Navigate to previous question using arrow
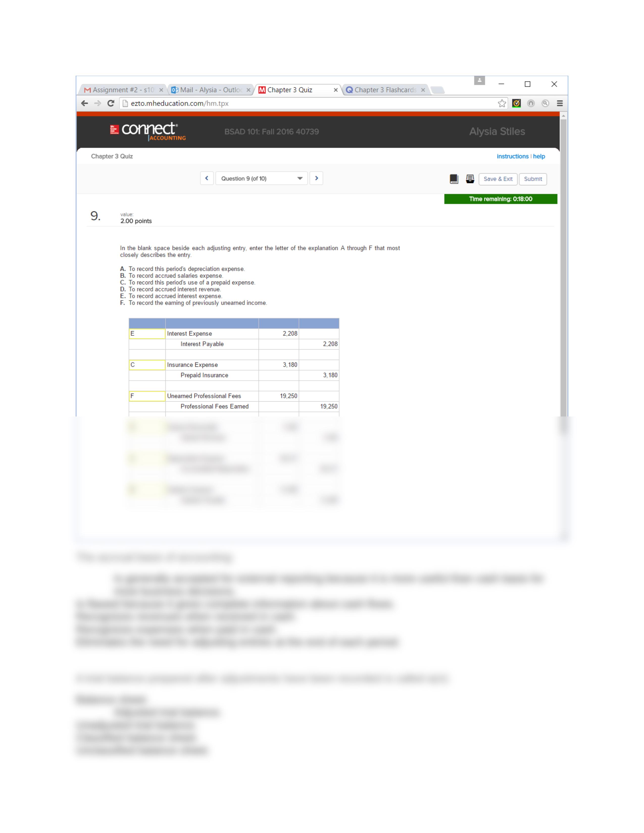Viewport: 644px width, 833px height. tap(207, 178)
